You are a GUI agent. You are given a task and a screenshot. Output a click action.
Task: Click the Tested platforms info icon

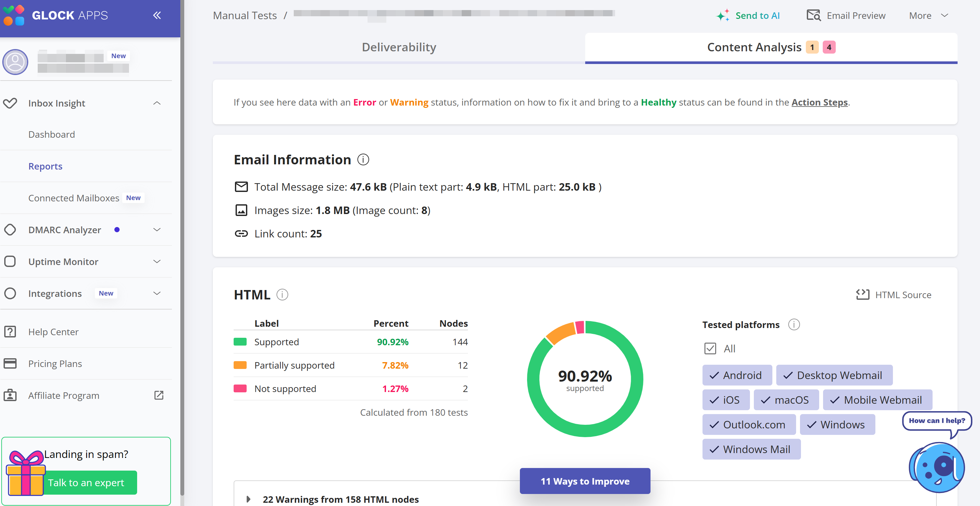click(793, 325)
